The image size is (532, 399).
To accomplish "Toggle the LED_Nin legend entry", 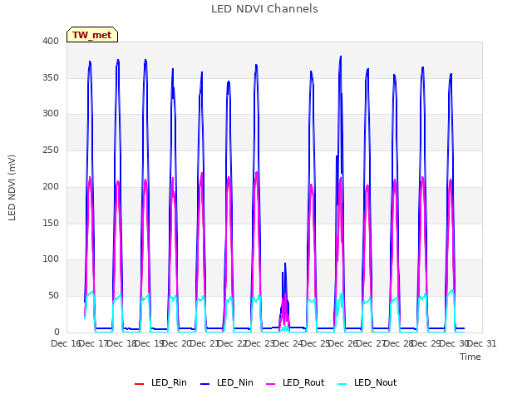I will pos(227,382).
